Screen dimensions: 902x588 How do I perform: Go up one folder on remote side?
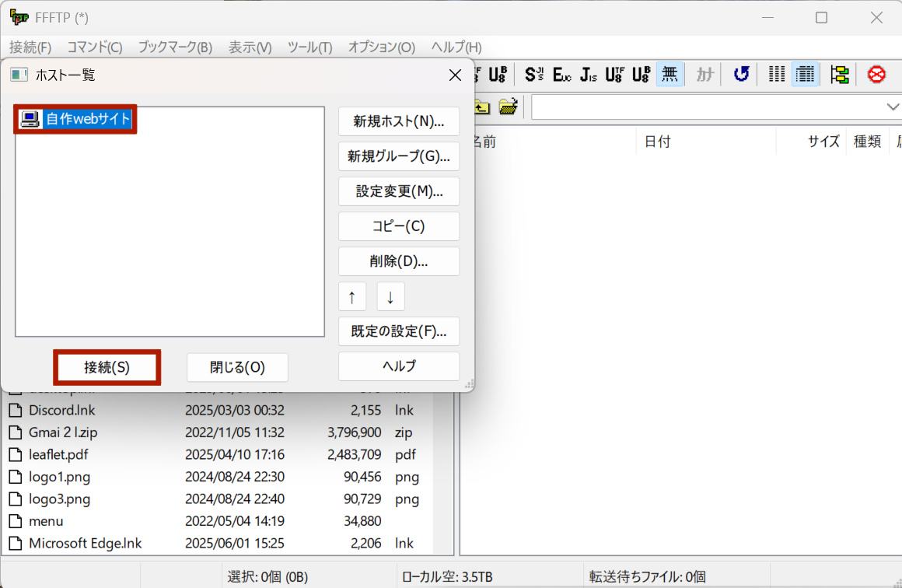(481, 107)
